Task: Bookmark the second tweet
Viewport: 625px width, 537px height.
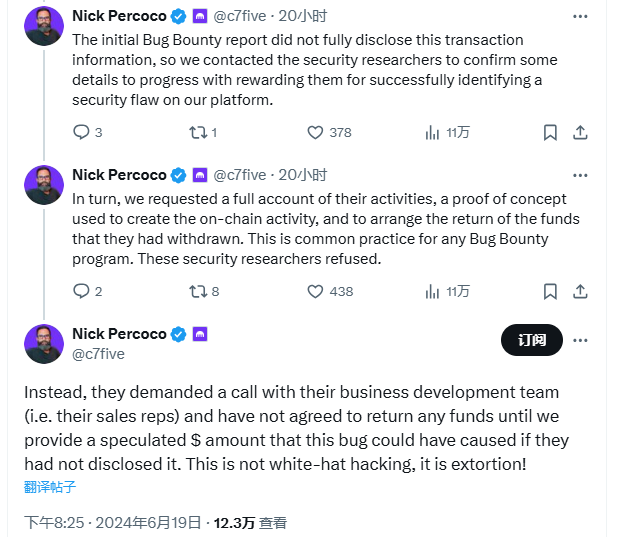Action: (x=550, y=291)
